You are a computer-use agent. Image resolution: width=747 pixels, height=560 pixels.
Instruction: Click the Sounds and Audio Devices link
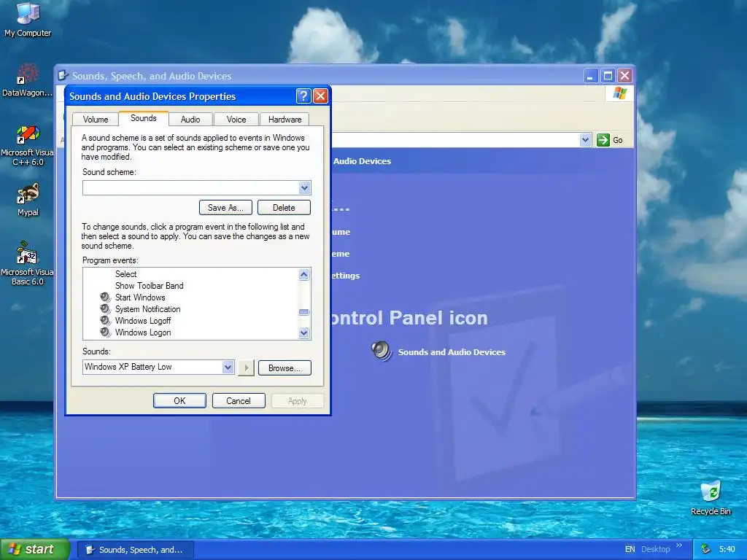point(452,352)
